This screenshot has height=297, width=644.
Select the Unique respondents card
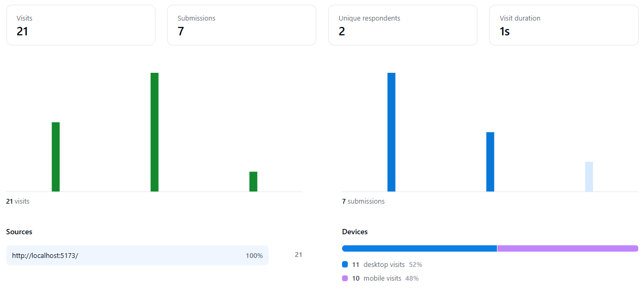(403, 25)
